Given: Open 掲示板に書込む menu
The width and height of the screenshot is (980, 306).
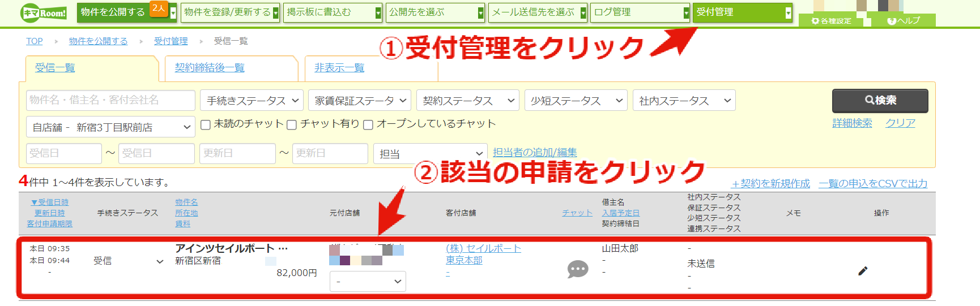Looking at the screenshot, I should point(333,12).
